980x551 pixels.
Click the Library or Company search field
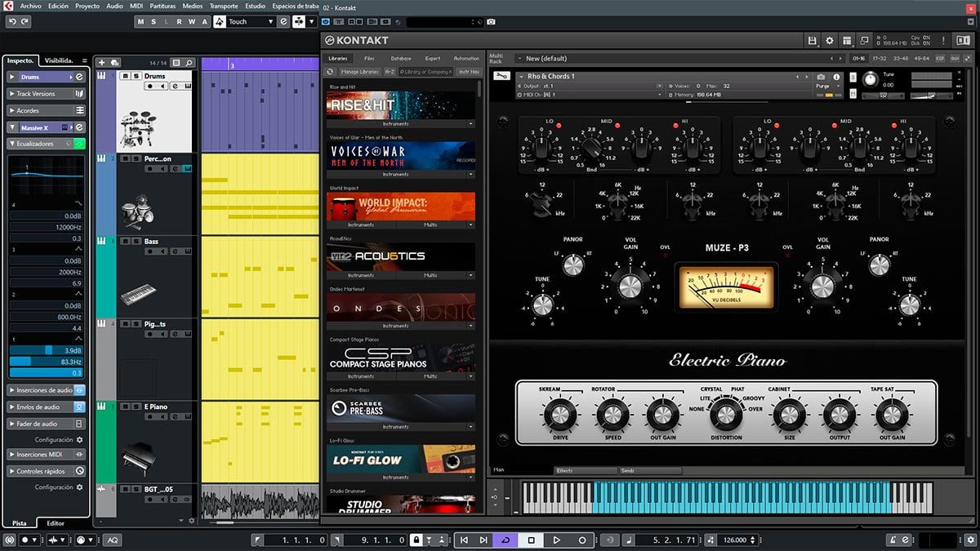point(425,72)
